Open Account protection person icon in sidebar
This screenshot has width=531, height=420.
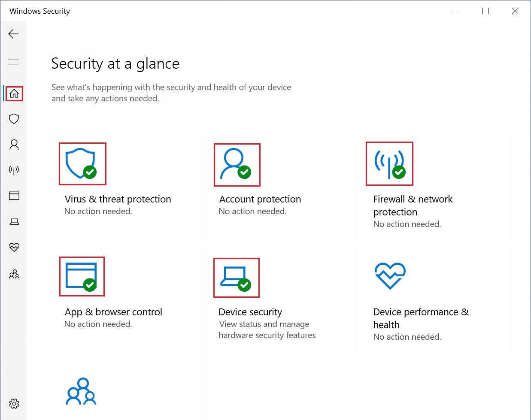(14, 145)
